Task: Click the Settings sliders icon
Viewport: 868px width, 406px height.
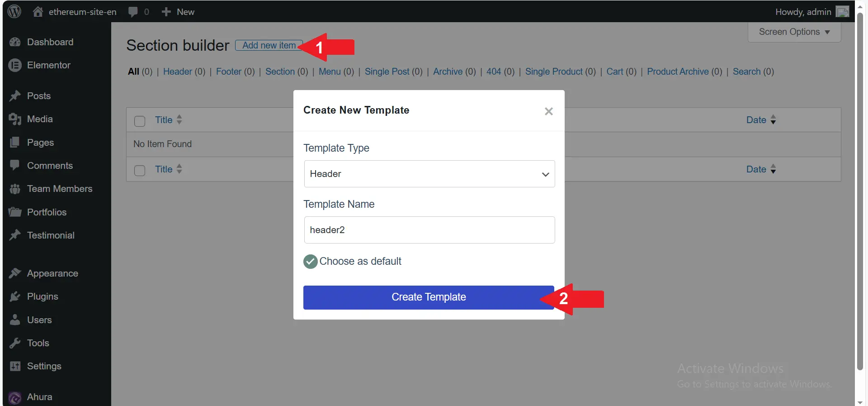Action: pos(15,366)
